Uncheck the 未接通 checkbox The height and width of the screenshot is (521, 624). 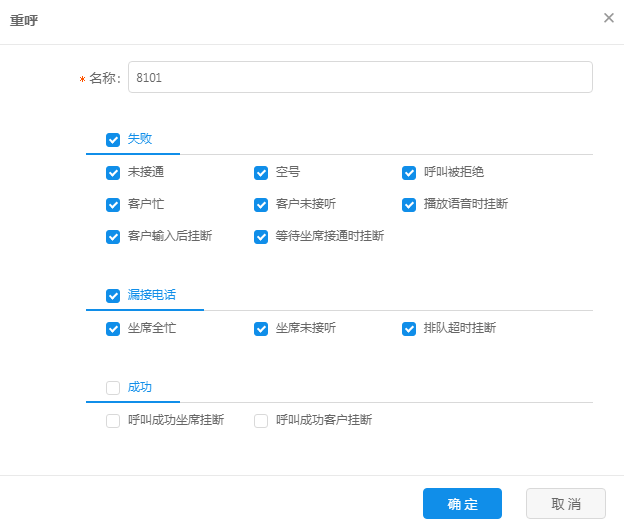click(113, 172)
